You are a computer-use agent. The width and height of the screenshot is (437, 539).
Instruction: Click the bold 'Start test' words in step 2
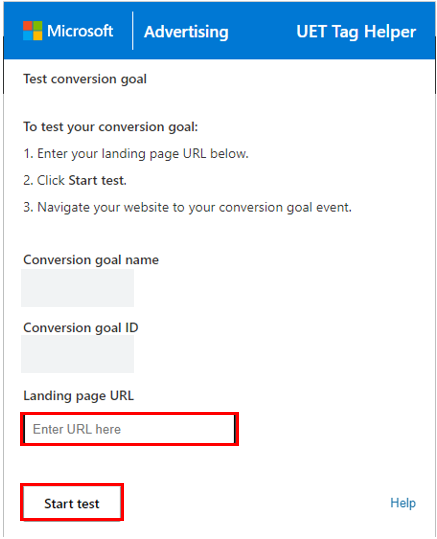point(98,180)
